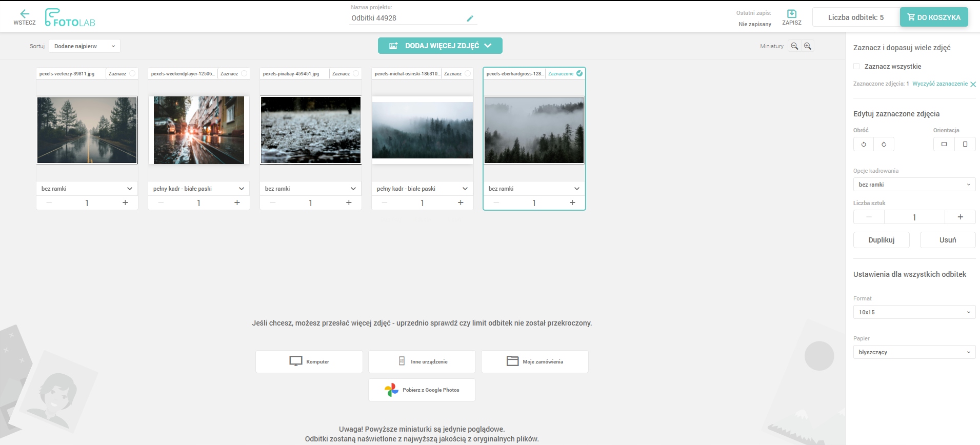Open the Format 10x15 dropdown
Image resolution: width=980 pixels, height=445 pixels.
(914, 312)
